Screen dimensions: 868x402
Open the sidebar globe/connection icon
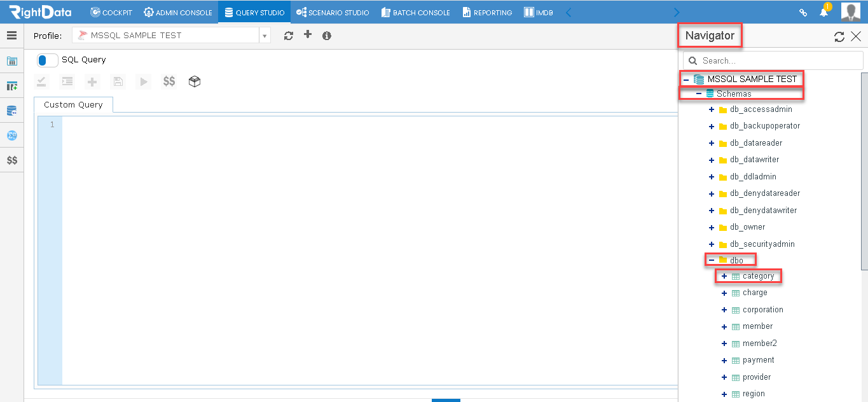pyautogui.click(x=11, y=135)
